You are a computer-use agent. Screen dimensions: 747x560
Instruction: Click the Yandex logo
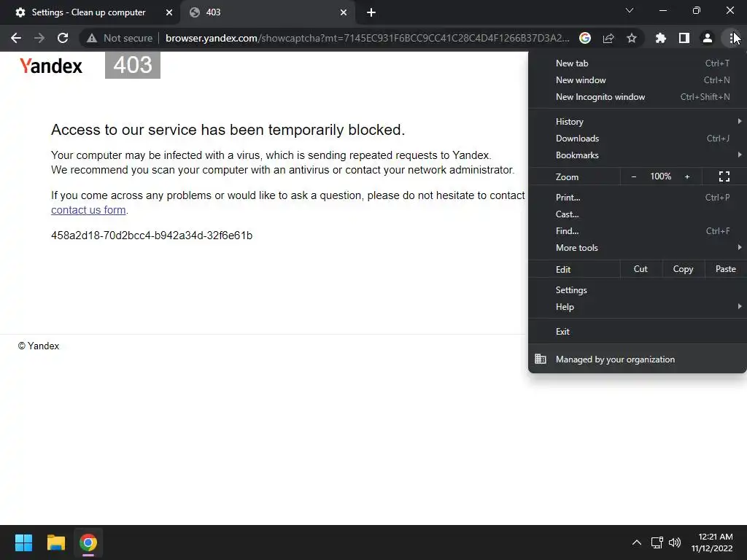click(51, 66)
